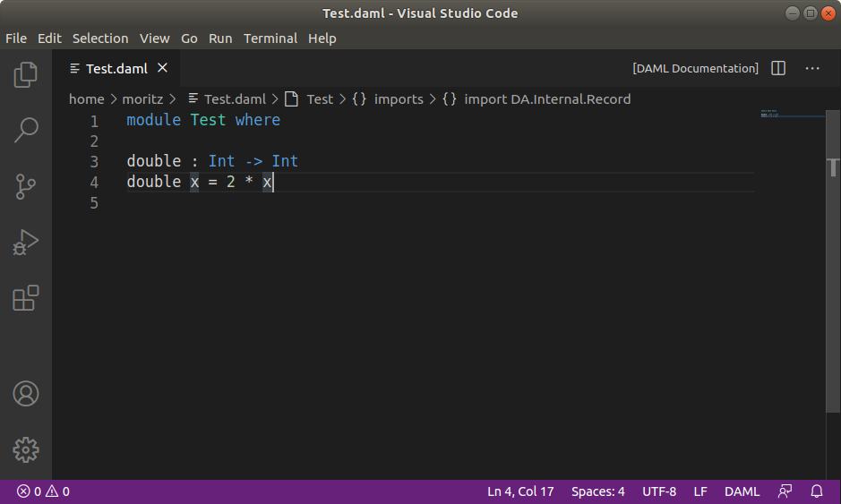Click the DAML Documentation button
This screenshot has width=841, height=504.
coord(695,69)
